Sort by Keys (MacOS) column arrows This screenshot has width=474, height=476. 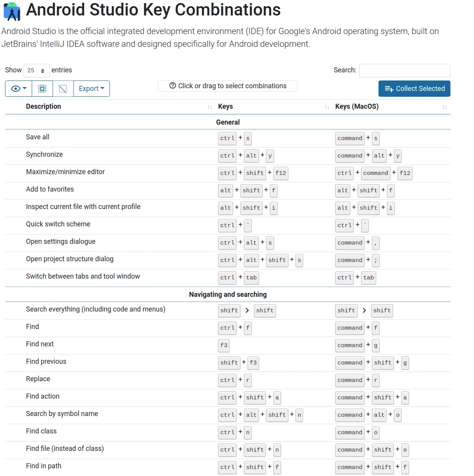click(x=444, y=107)
